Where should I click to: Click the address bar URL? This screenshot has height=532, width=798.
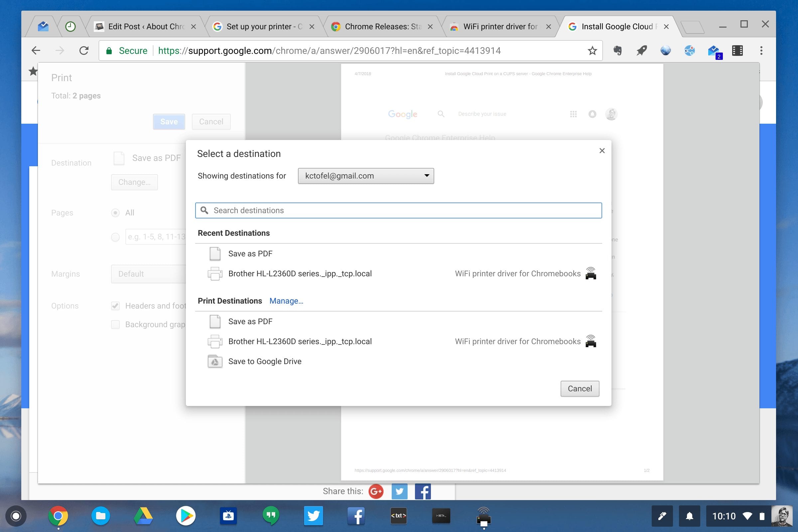329,51
